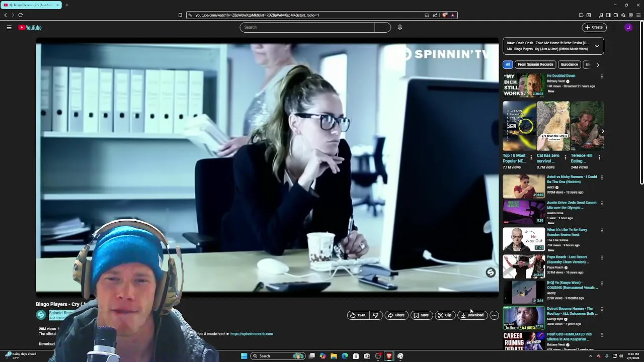The height and width of the screenshot is (362, 644).
Task: Filter by Eurodance chip
Action: [570, 64]
